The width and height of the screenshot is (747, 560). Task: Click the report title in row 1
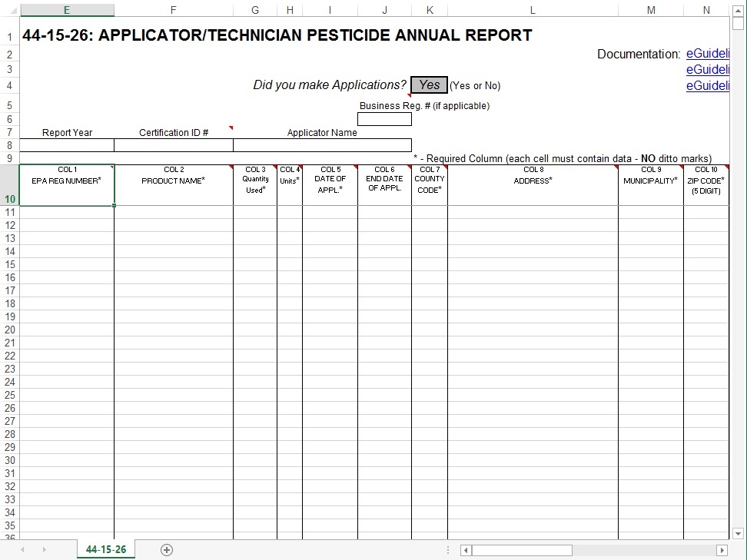[277, 35]
